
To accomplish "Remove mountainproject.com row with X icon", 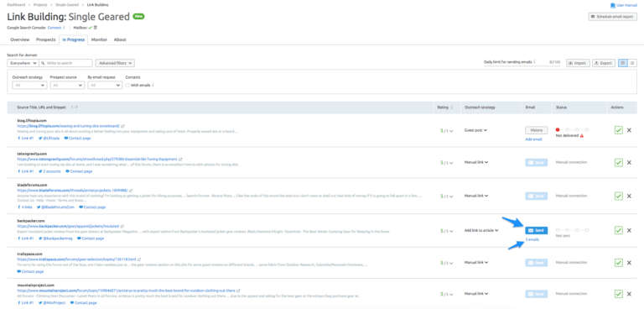I will (x=629, y=294).
